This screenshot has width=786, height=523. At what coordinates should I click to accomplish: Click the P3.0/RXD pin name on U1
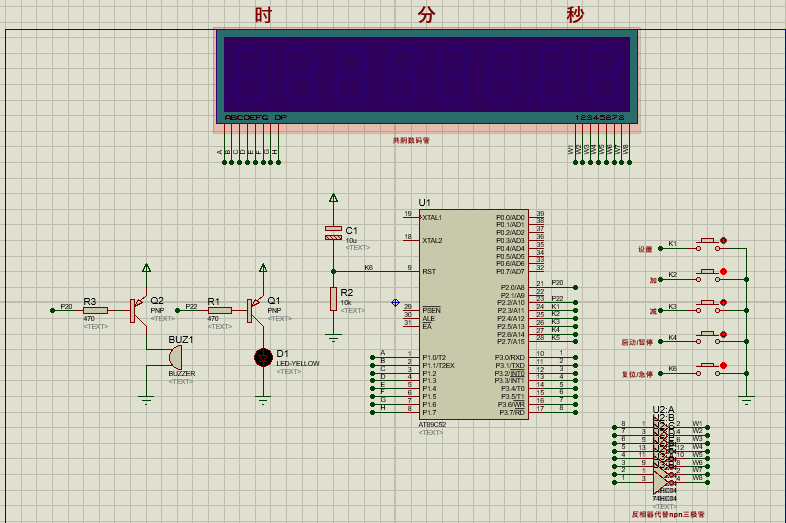coord(510,358)
